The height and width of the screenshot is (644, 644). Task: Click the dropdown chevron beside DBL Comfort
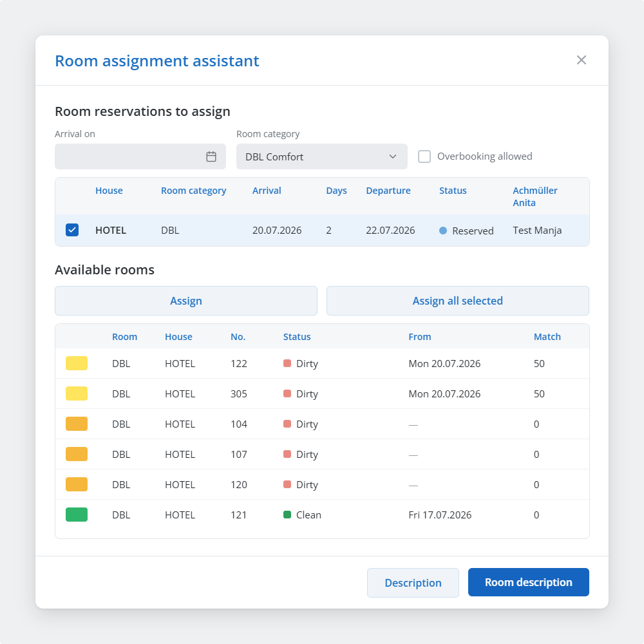[393, 156]
